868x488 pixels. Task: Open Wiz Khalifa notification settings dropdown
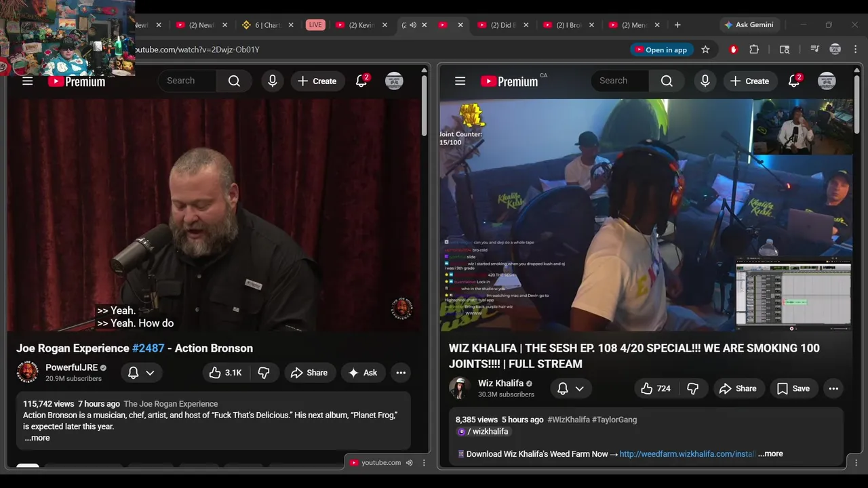571,388
